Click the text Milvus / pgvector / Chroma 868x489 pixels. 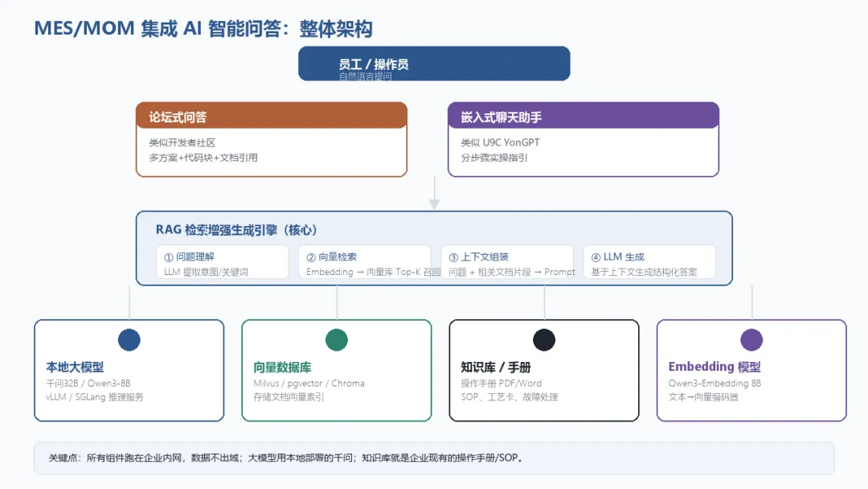309,383
